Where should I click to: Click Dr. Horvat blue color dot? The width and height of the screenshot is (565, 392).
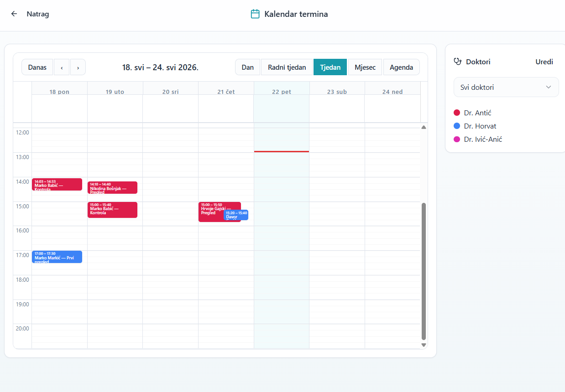click(457, 126)
